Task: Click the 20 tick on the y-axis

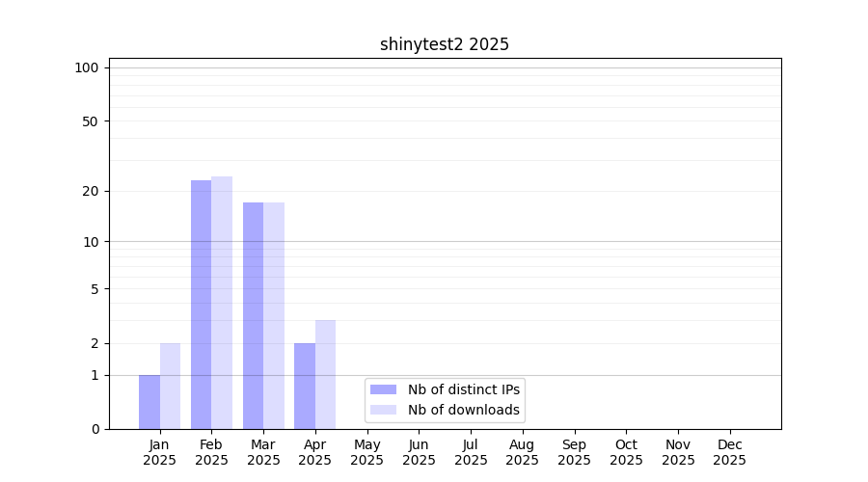Action: point(91,191)
